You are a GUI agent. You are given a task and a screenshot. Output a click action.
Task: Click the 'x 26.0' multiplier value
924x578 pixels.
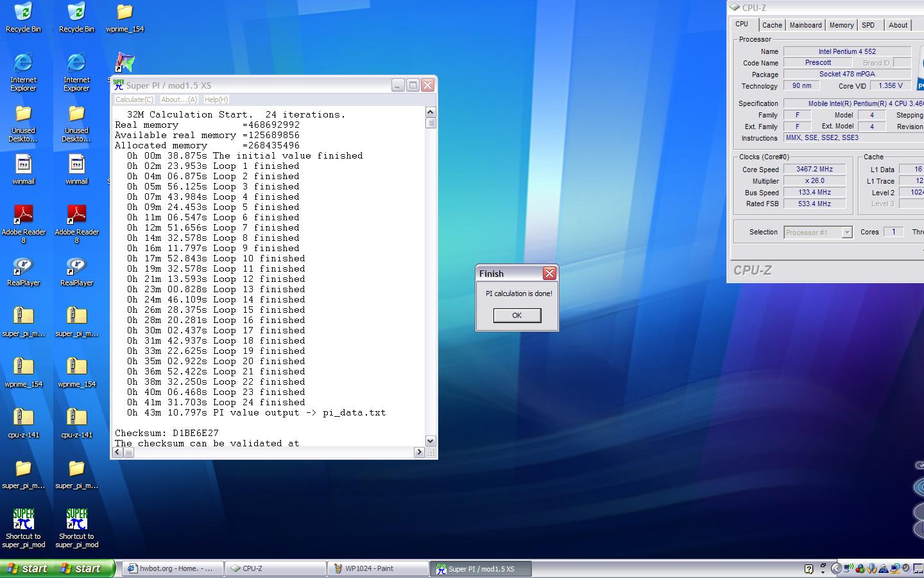coord(814,181)
